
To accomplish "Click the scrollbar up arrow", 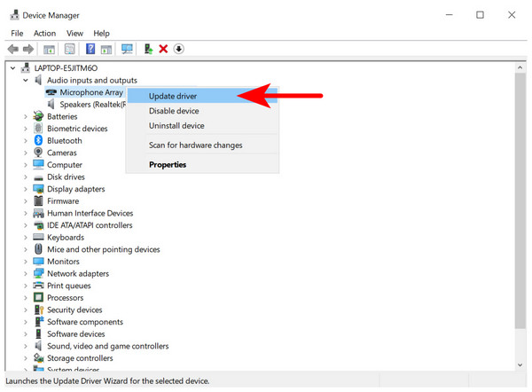I will pyautogui.click(x=520, y=67).
